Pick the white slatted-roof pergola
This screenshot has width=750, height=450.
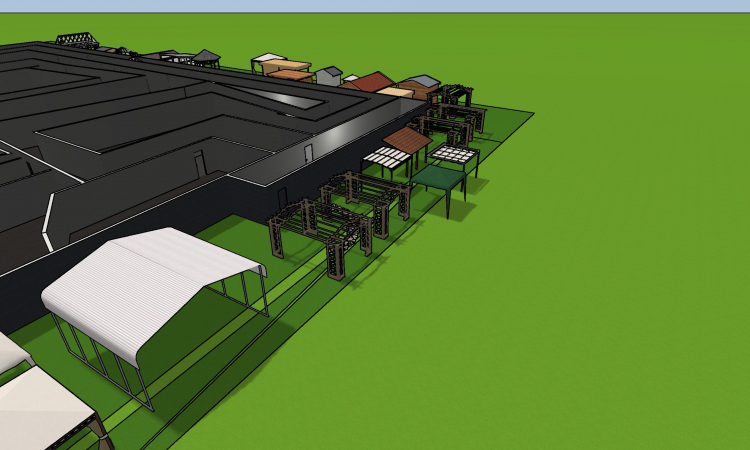tap(386, 158)
